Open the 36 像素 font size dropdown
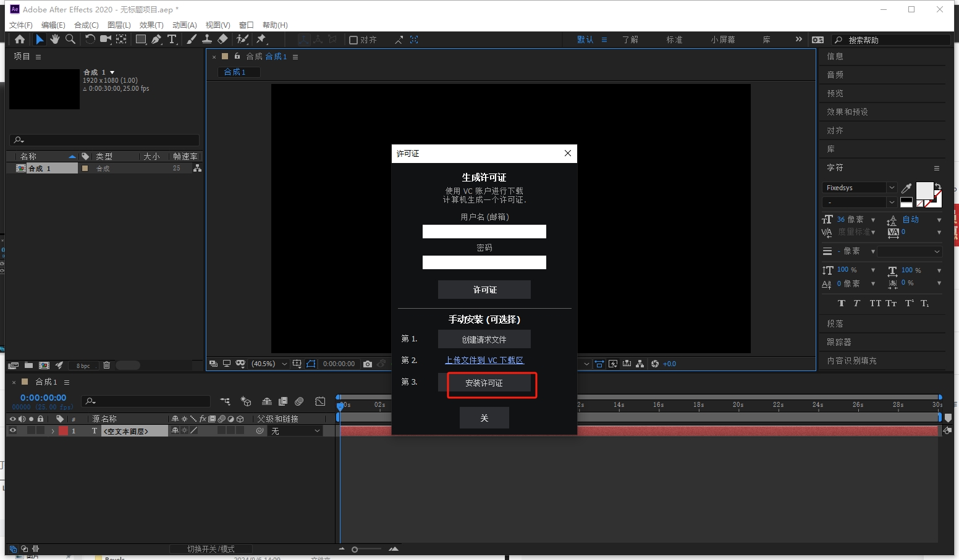Image resolution: width=959 pixels, height=560 pixels. click(x=873, y=220)
